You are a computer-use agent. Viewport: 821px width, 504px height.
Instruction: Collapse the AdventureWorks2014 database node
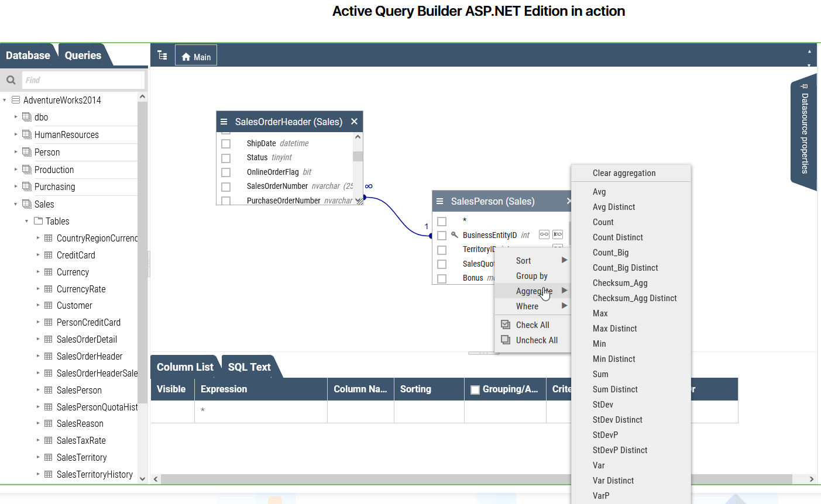click(x=5, y=99)
